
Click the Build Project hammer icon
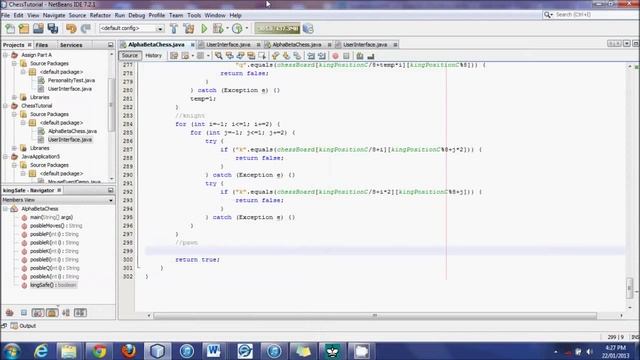[174, 29]
